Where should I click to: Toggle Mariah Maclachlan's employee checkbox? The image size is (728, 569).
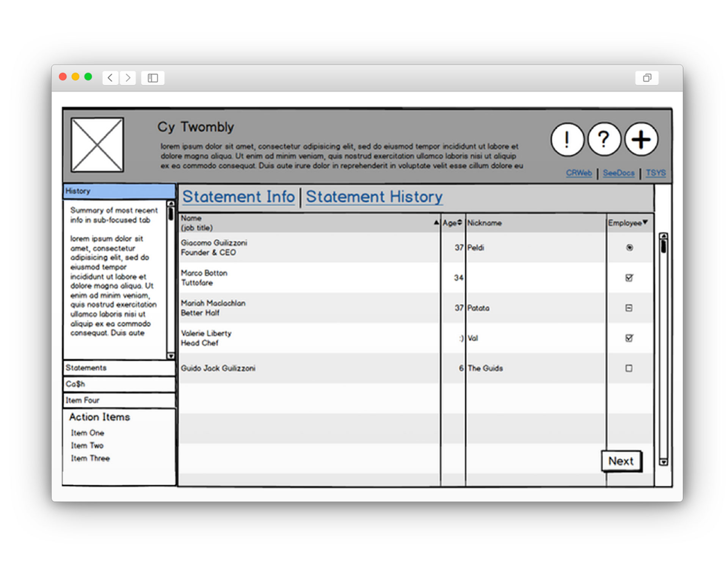(629, 308)
